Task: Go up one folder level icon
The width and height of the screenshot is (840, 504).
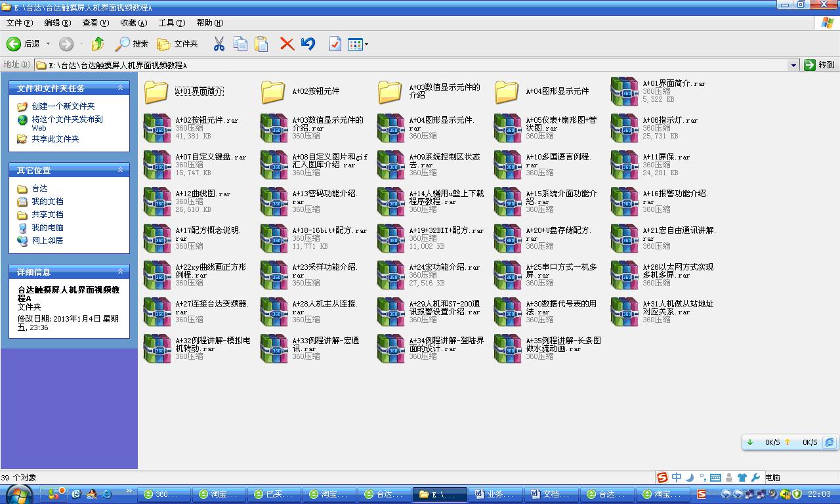Action: pyautogui.click(x=98, y=44)
